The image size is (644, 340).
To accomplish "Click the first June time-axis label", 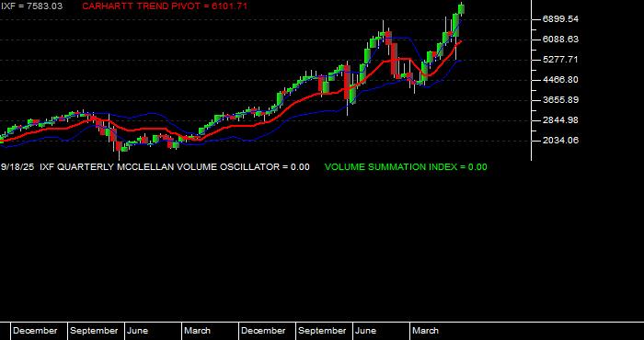I will coord(138,331).
